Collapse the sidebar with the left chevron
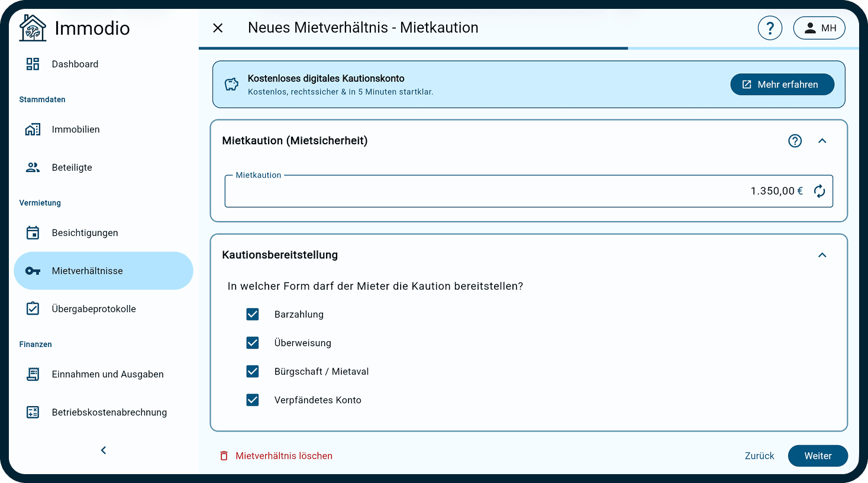The image size is (868, 483). [104, 450]
